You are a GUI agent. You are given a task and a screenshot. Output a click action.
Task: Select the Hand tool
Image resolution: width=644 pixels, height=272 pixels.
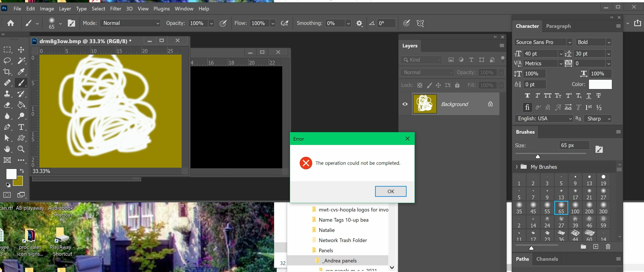click(x=7, y=149)
